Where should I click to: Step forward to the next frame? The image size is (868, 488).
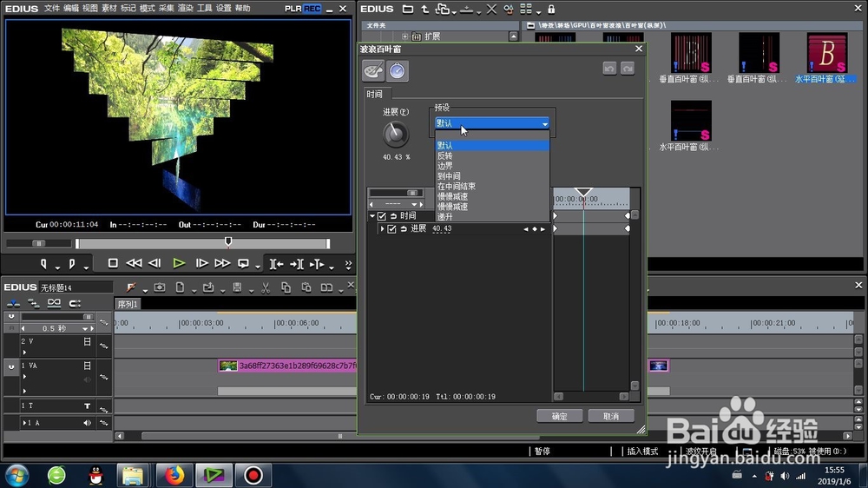tap(201, 264)
